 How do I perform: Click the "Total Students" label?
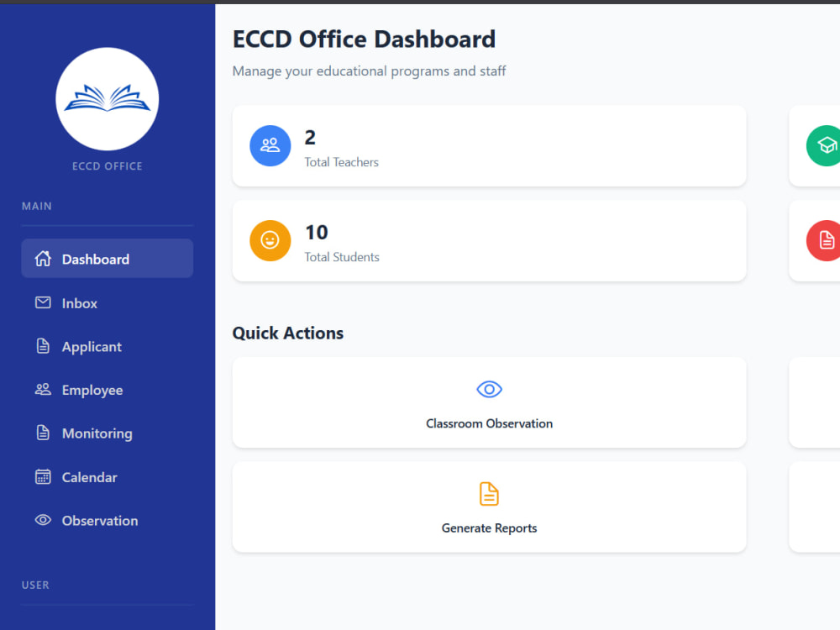[342, 257]
